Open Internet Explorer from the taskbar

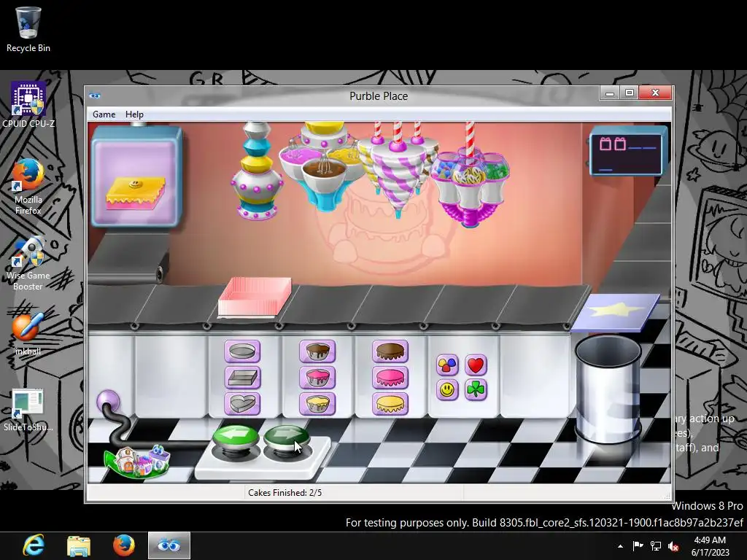(x=34, y=545)
